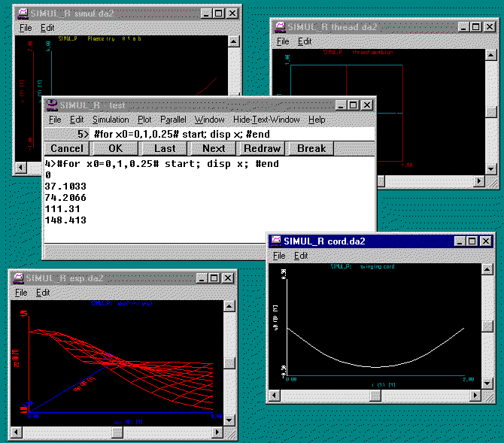
Task: Click scroll left arrow in simul.da2 window
Action: (21, 167)
